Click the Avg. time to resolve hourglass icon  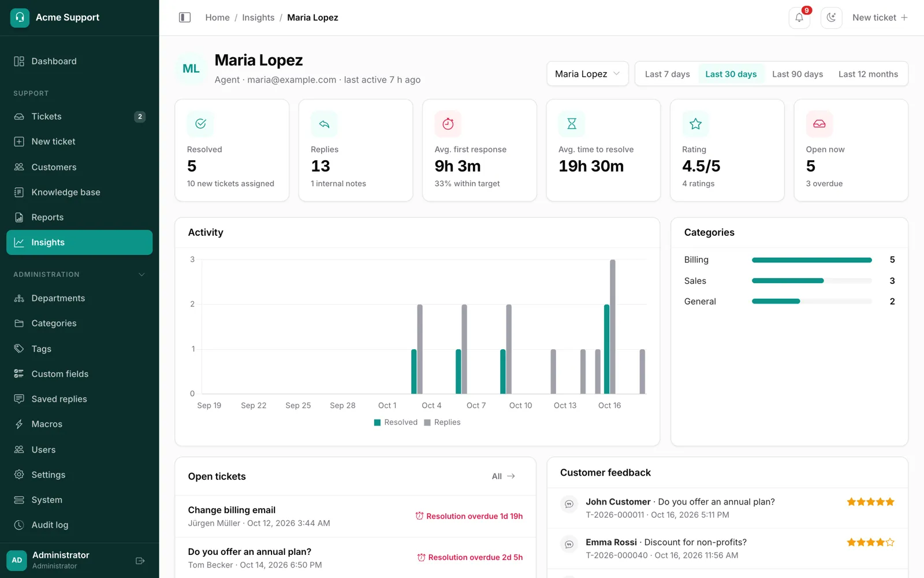click(572, 124)
